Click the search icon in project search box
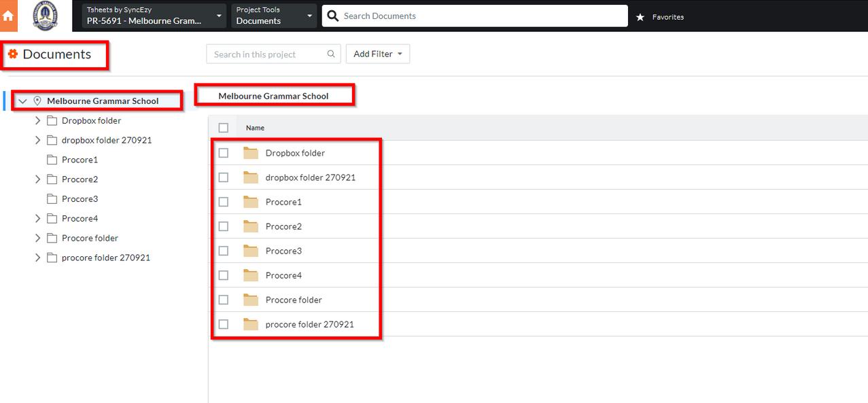This screenshot has width=868, height=403. click(x=331, y=54)
